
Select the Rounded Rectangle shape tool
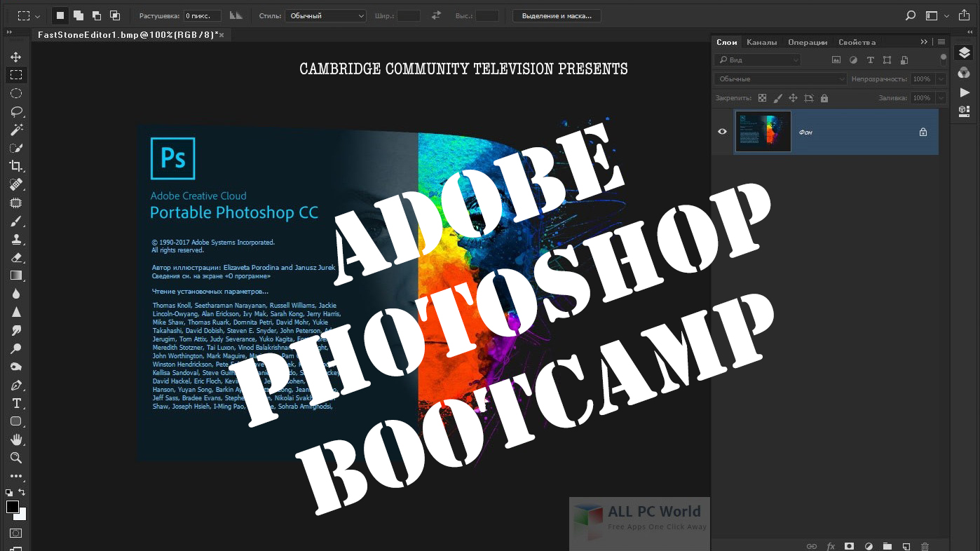(15, 421)
